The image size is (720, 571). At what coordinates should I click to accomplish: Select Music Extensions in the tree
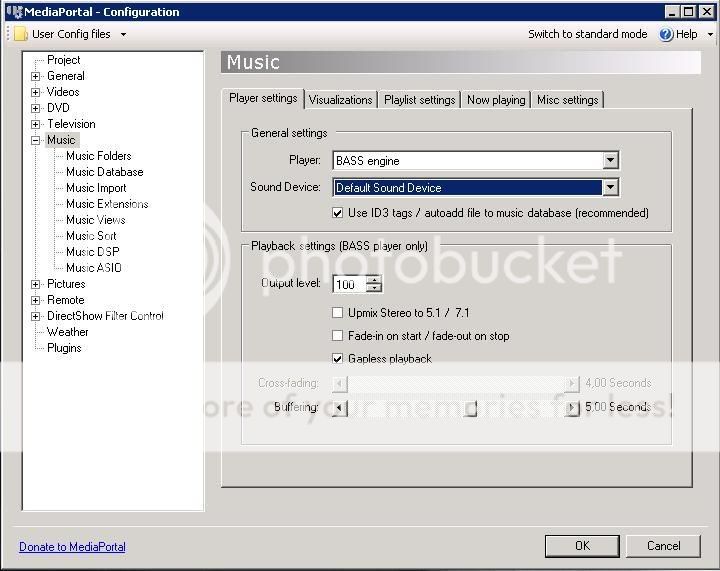point(107,204)
